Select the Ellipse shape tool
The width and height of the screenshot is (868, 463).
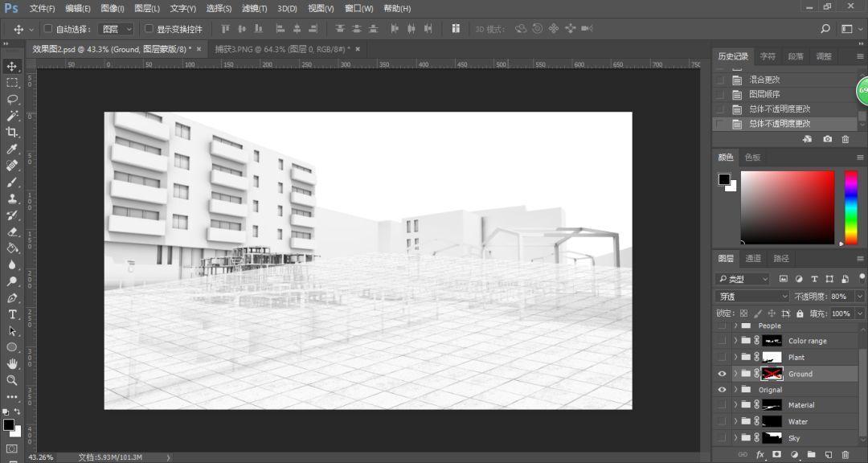[11, 347]
